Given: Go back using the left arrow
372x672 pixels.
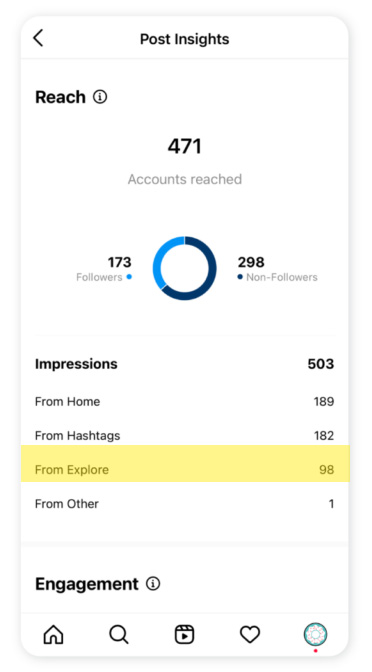Looking at the screenshot, I should [x=38, y=38].
